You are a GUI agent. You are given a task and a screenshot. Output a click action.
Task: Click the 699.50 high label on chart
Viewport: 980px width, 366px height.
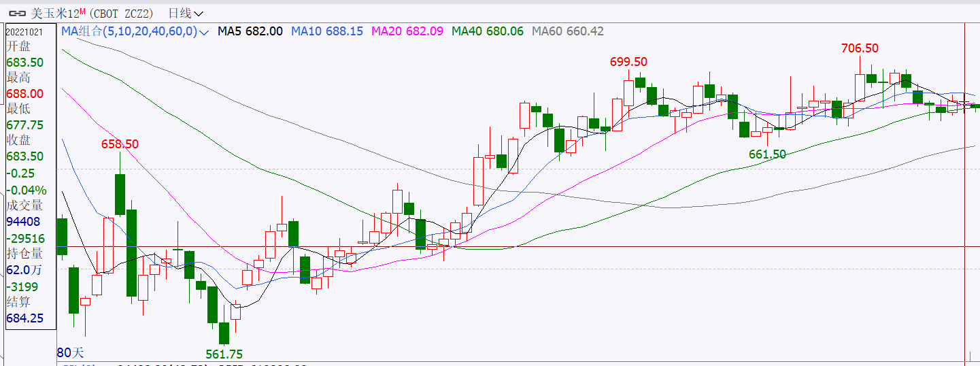628,62
